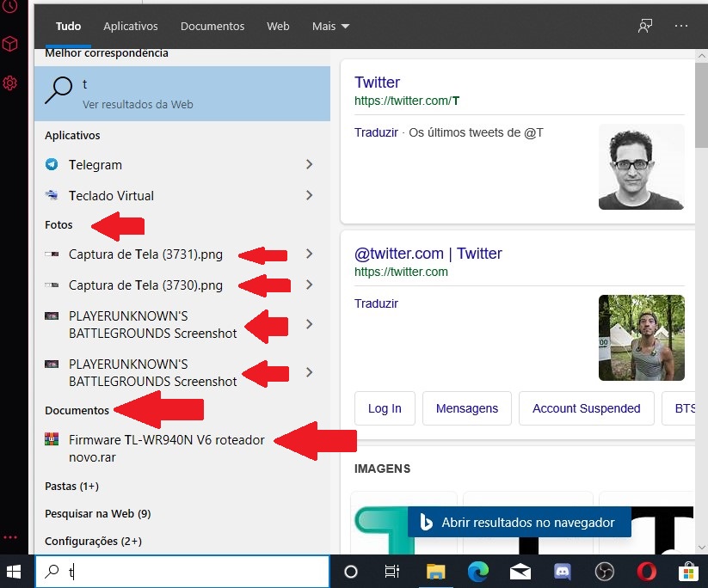Viewport: 708px width, 588px height.
Task: Click Abrir resultados no navegador button
Action: coord(520,522)
